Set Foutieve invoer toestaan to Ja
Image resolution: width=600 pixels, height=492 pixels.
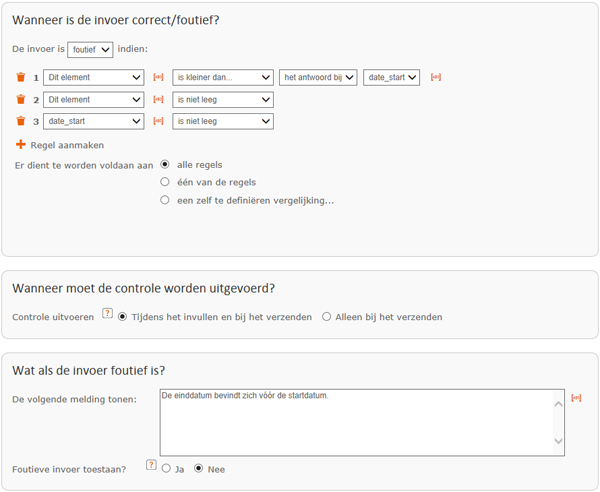[x=166, y=468]
